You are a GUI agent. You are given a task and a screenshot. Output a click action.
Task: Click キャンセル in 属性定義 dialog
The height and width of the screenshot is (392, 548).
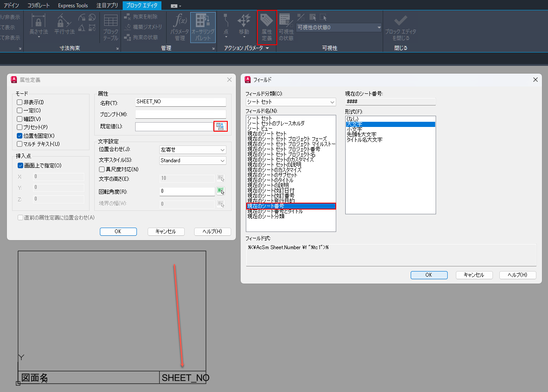(x=166, y=231)
